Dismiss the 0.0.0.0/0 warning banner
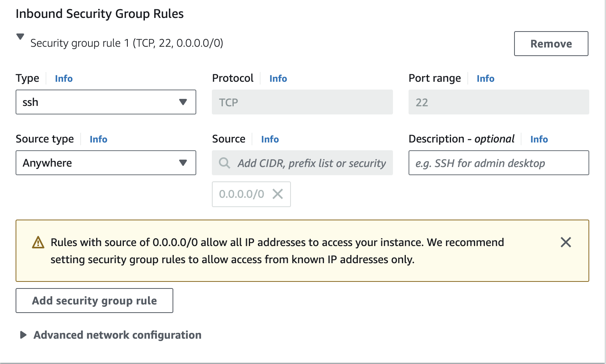 pos(565,242)
